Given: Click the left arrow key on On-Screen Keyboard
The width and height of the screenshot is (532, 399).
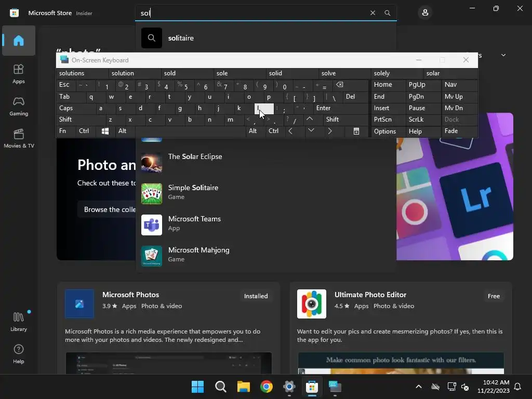Looking at the screenshot, I should tap(290, 131).
